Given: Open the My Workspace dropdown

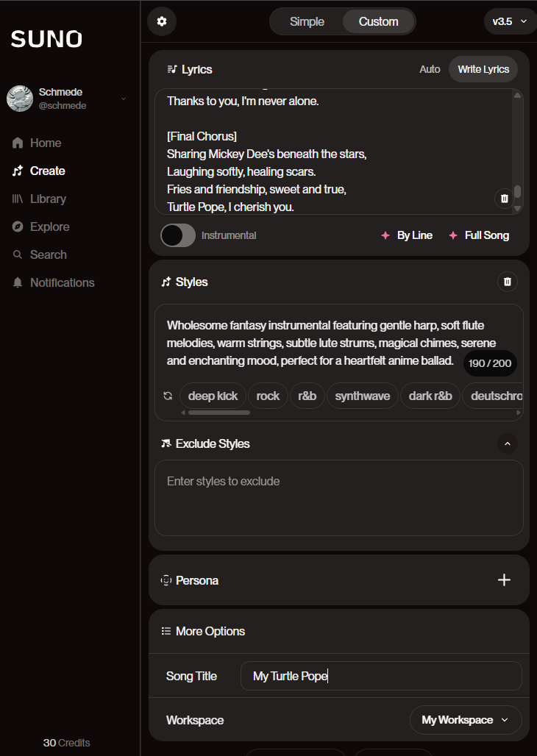Looking at the screenshot, I should coord(466,720).
